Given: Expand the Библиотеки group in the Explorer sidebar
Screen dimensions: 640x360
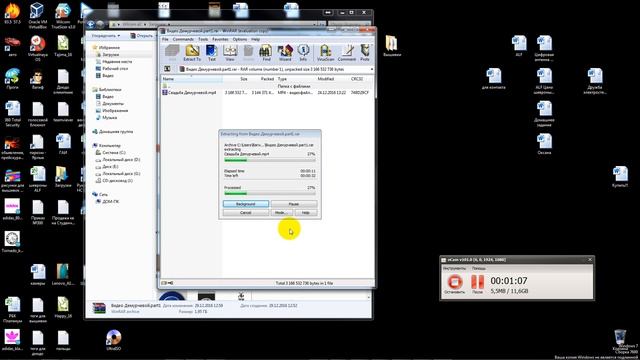Looking at the screenshot, I should coord(110,89).
